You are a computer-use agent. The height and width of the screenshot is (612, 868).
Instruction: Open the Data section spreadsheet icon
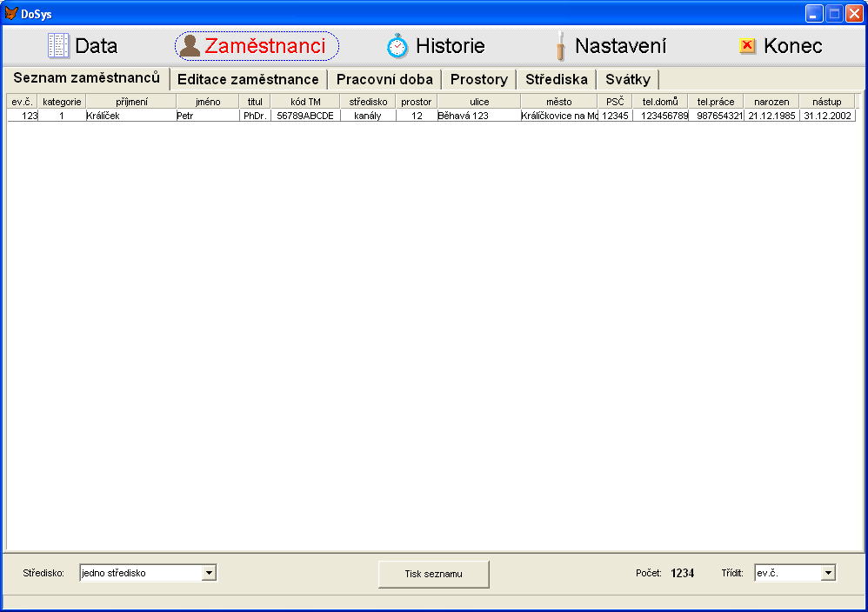pyautogui.click(x=58, y=46)
